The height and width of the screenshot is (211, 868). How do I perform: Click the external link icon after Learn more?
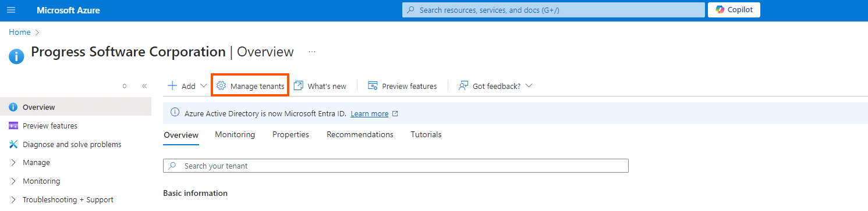point(395,114)
